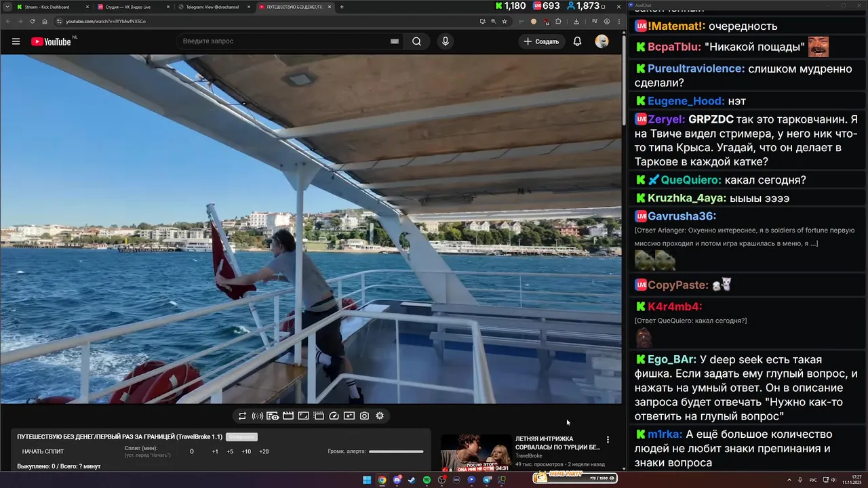The height and width of the screenshot is (488, 868).
Task: Click the Копировать button next to title
Action: [x=241, y=437]
